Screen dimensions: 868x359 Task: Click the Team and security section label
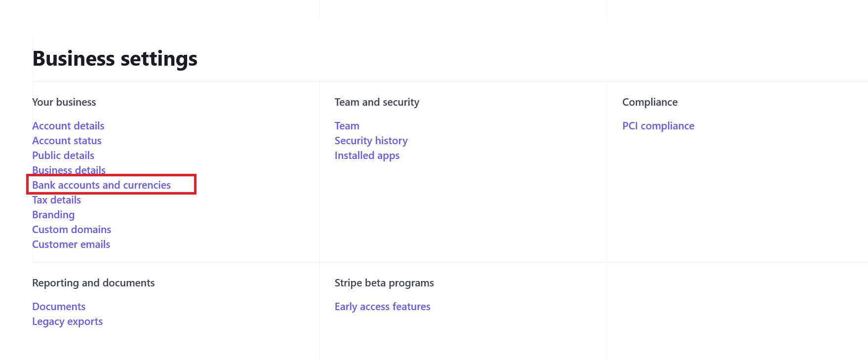377,102
